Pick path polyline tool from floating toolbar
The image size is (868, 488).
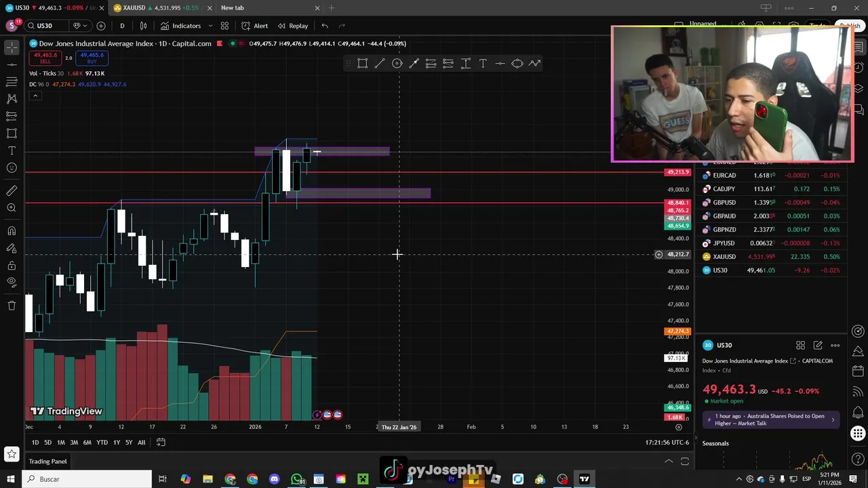[x=534, y=64]
